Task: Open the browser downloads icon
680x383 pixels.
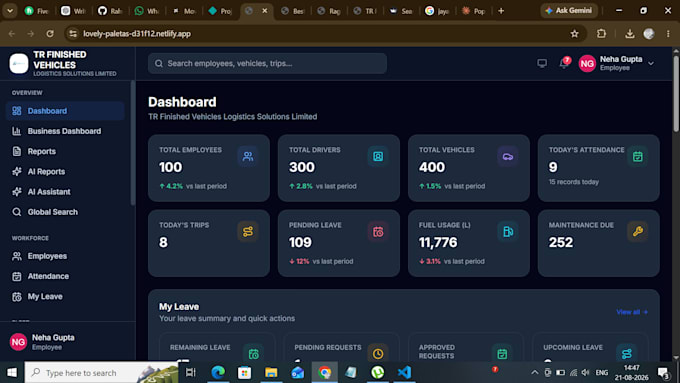Action: [x=630, y=33]
